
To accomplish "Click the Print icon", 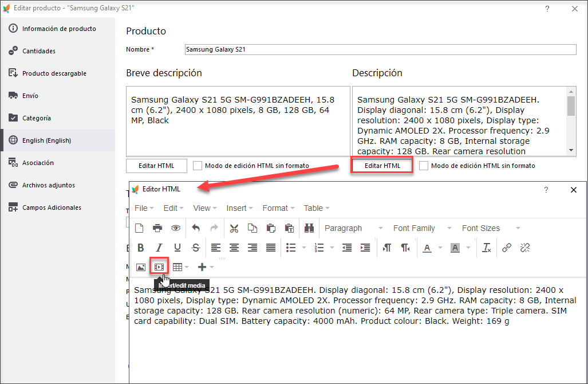I will (157, 228).
